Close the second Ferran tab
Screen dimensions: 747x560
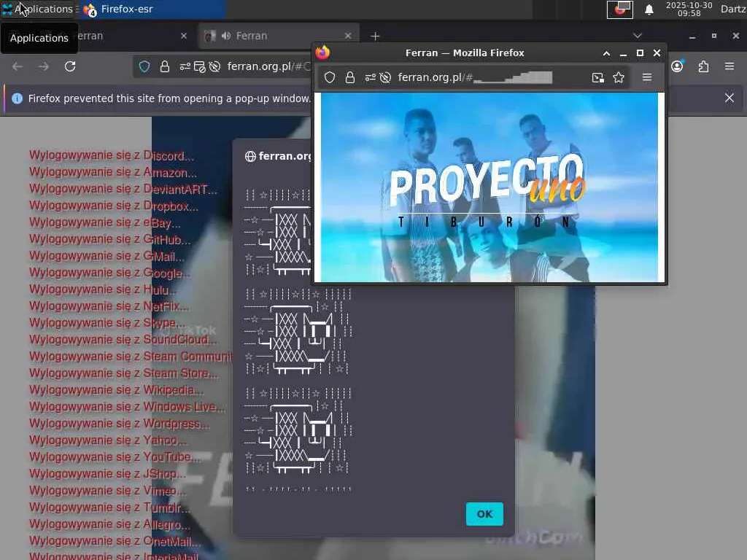tap(348, 36)
